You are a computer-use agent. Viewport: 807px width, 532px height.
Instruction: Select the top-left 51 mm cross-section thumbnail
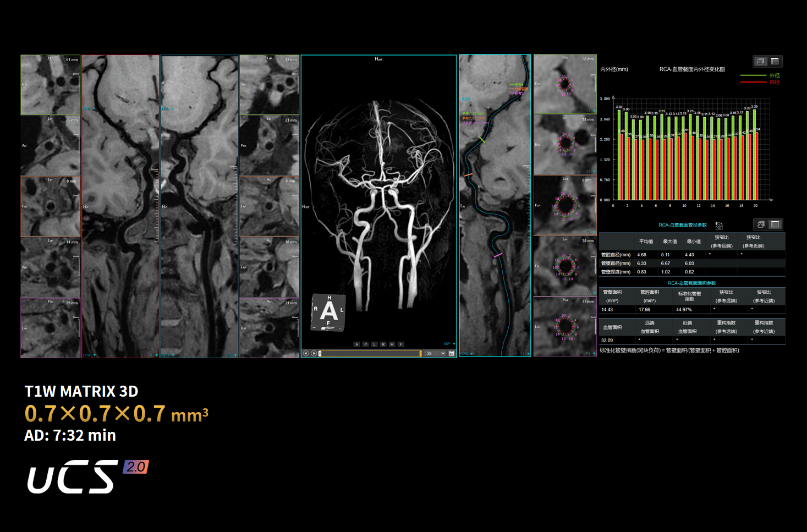51,85
